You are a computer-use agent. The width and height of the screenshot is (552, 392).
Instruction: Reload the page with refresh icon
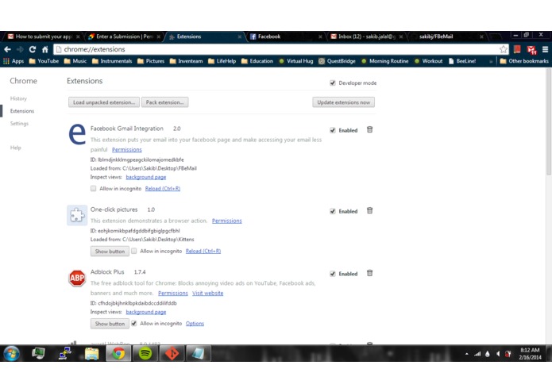(x=33, y=49)
